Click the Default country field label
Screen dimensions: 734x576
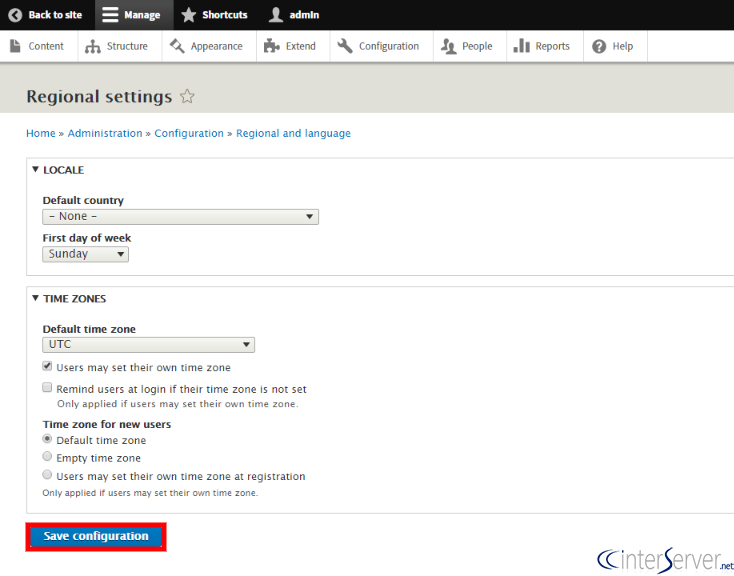click(83, 200)
